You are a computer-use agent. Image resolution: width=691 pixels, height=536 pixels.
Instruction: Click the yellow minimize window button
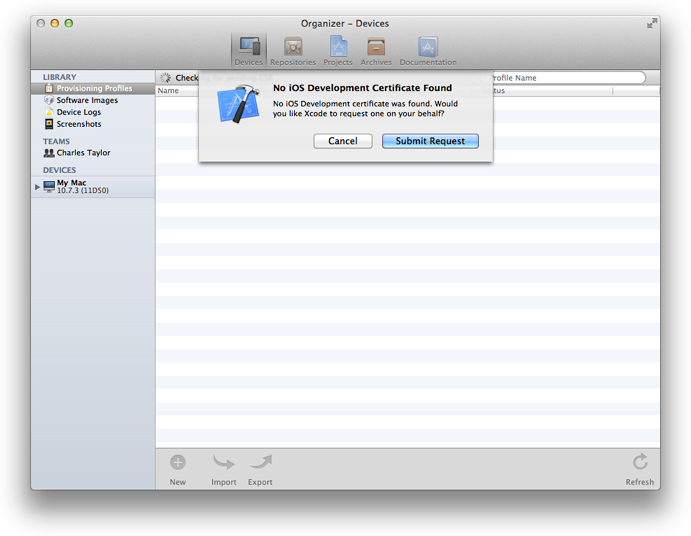[x=55, y=23]
